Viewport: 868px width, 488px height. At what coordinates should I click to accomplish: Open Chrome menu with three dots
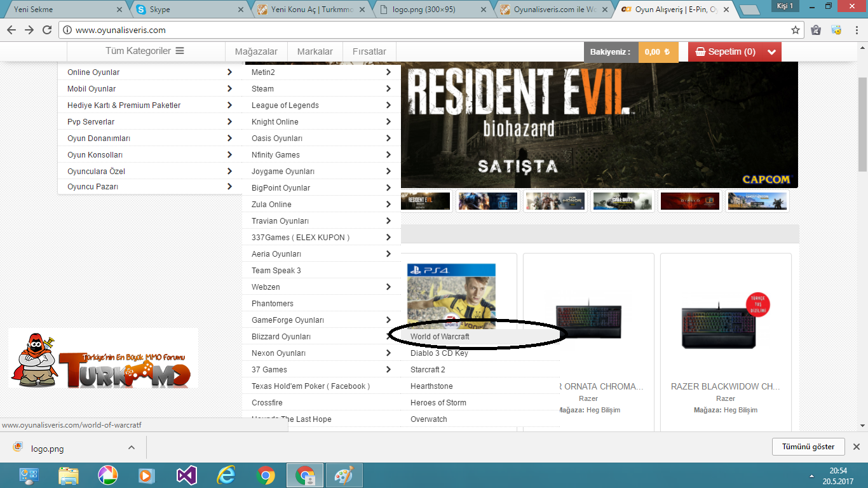click(x=855, y=30)
